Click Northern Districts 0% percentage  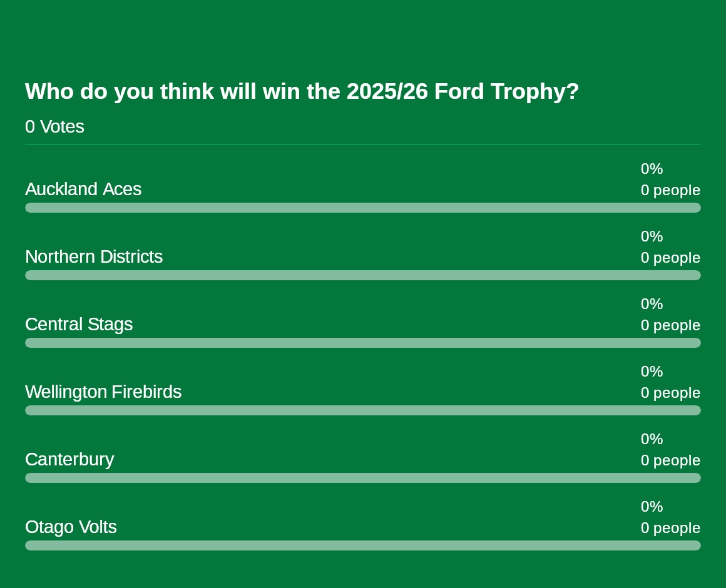(x=652, y=236)
